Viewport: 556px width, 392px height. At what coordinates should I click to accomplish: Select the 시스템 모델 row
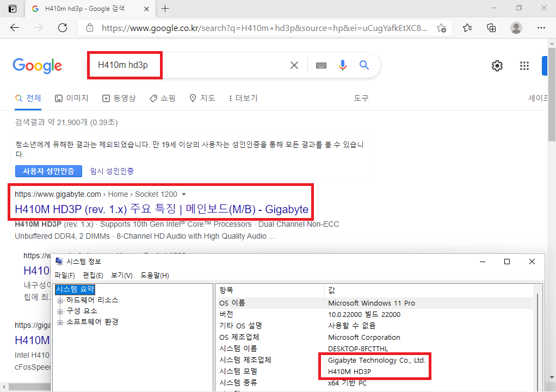(x=375, y=371)
